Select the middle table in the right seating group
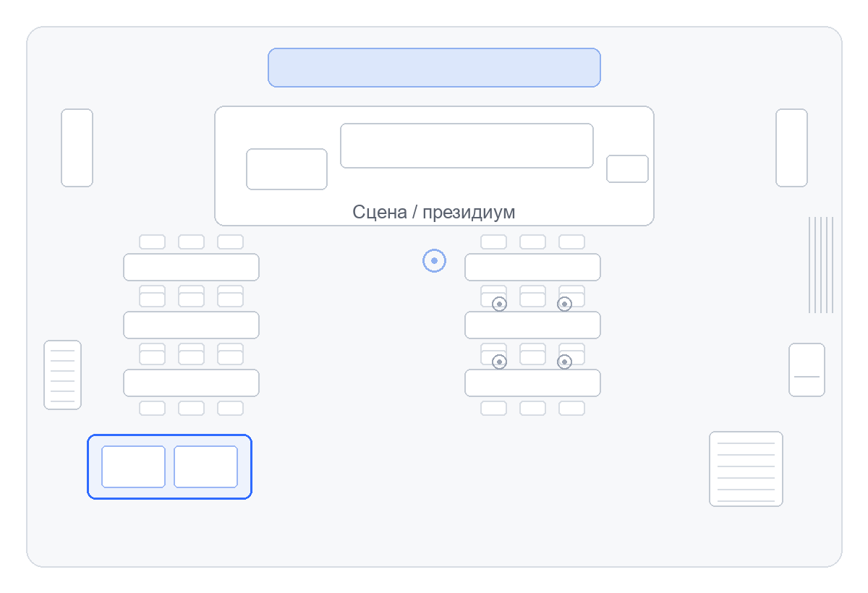The width and height of the screenshot is (868, 593). pos(532,325)
